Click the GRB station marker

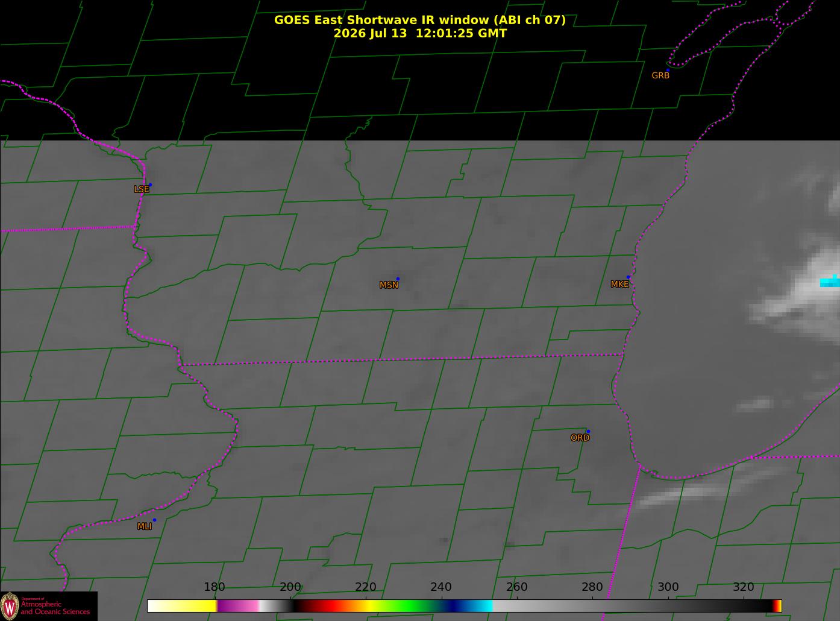point(668,70)
